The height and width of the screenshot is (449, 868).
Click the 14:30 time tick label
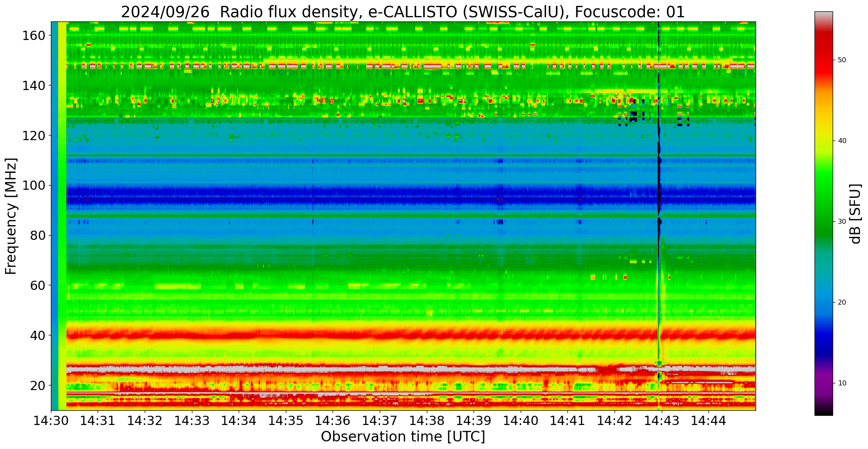(x=51, y=420)
